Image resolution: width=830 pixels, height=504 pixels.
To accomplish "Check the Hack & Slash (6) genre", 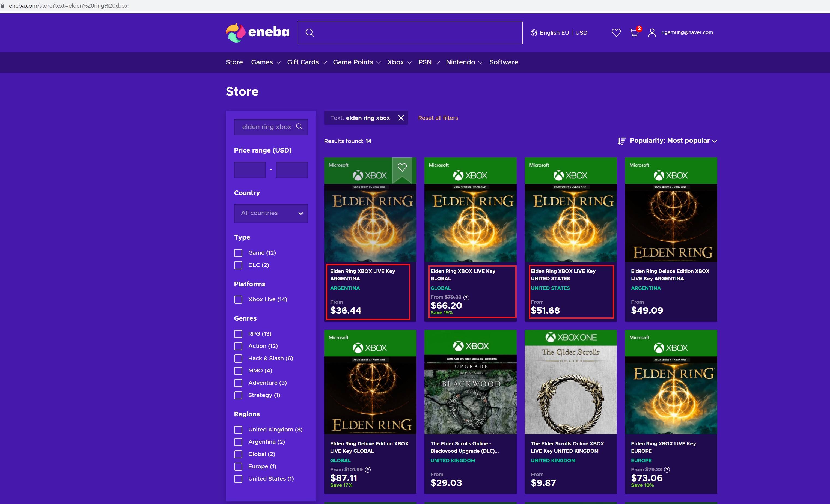I will click(x=238, y=359).
